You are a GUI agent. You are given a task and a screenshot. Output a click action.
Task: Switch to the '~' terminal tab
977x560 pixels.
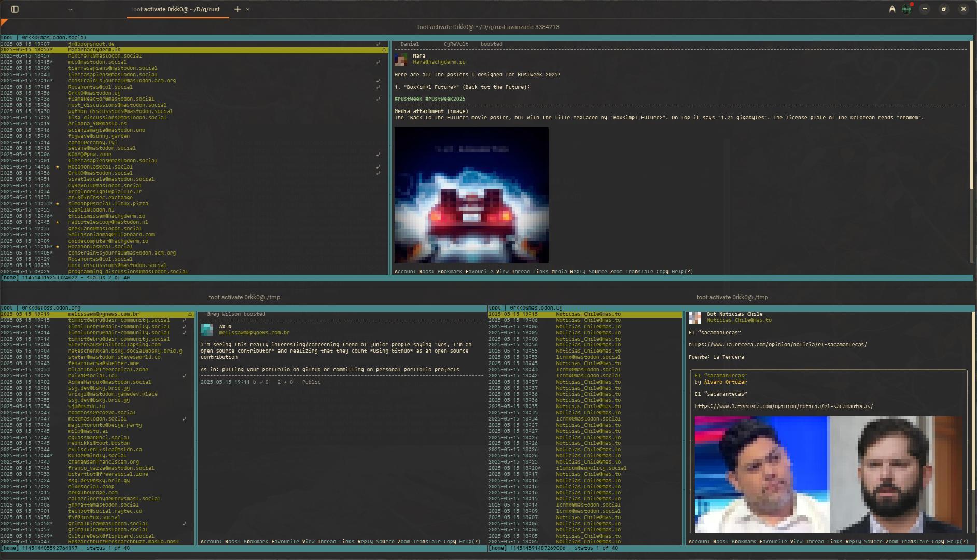point(71,9)
